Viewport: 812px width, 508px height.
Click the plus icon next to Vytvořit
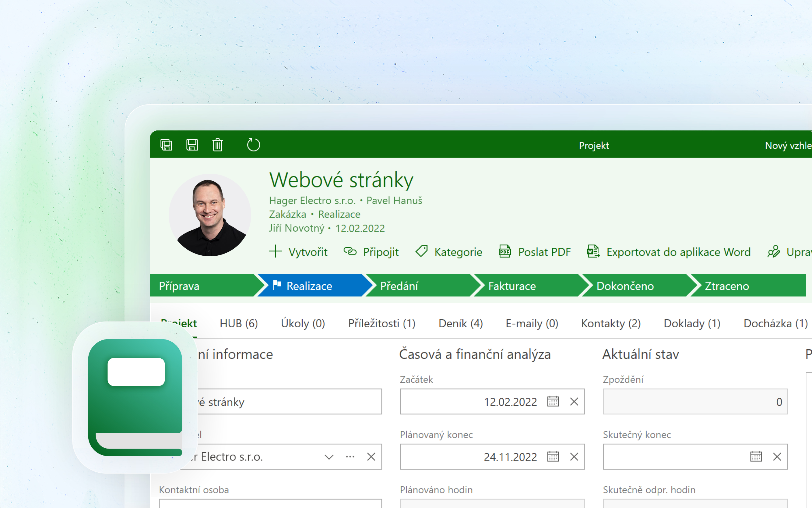275,251
